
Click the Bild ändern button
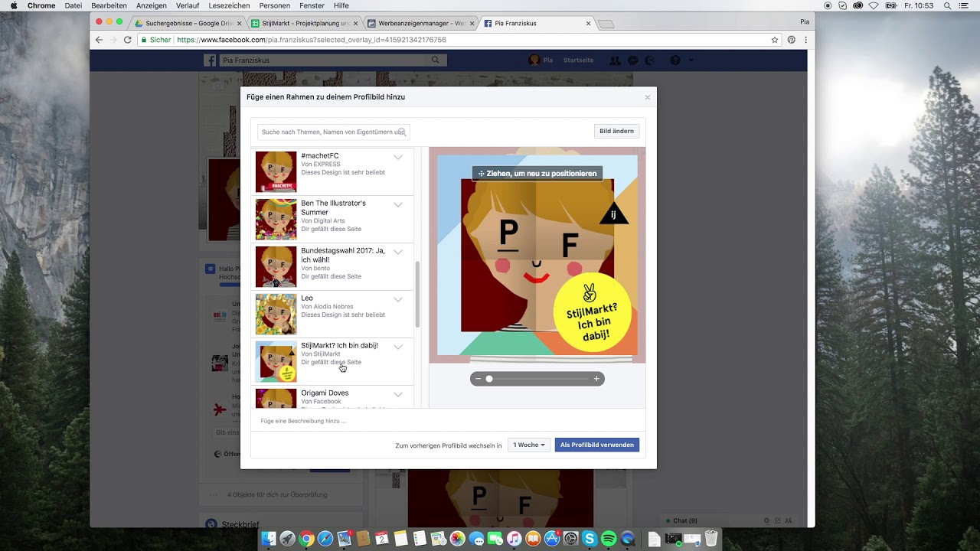(616, 131)
